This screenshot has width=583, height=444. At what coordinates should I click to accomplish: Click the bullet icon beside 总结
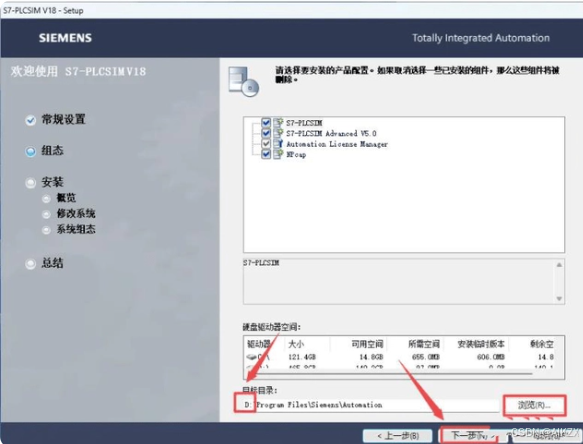pyautogui.click(x=30, y=264)
